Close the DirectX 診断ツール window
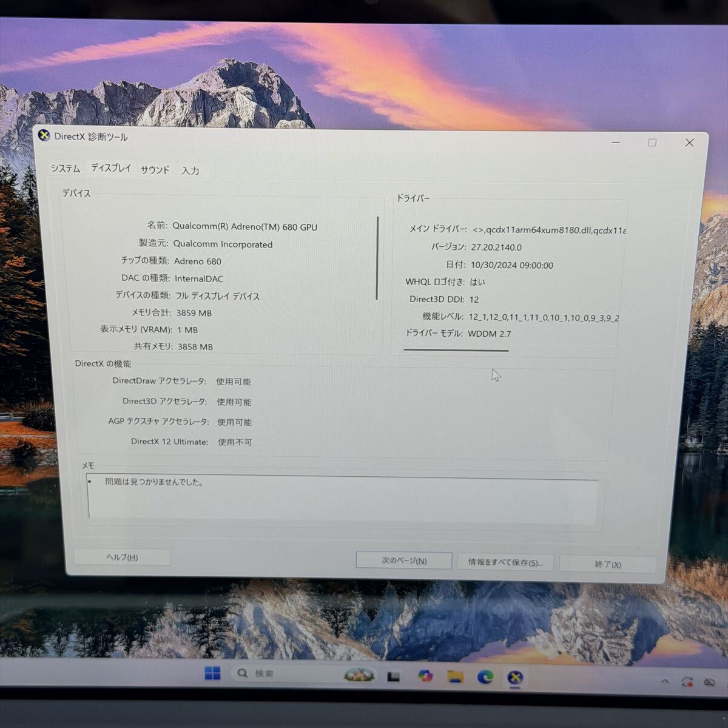Image resolution: width=728 pixels, height=728 pixels. tap(689, 143)
